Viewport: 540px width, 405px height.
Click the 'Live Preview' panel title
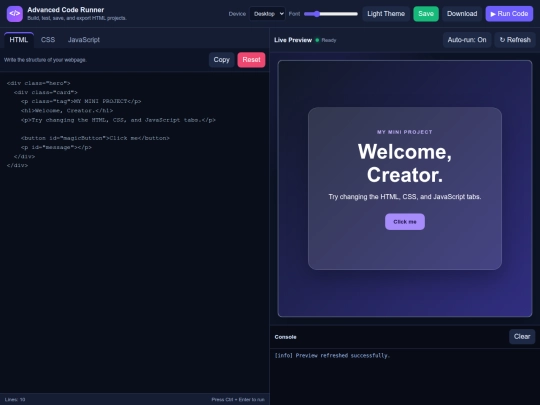pos(293,40)
